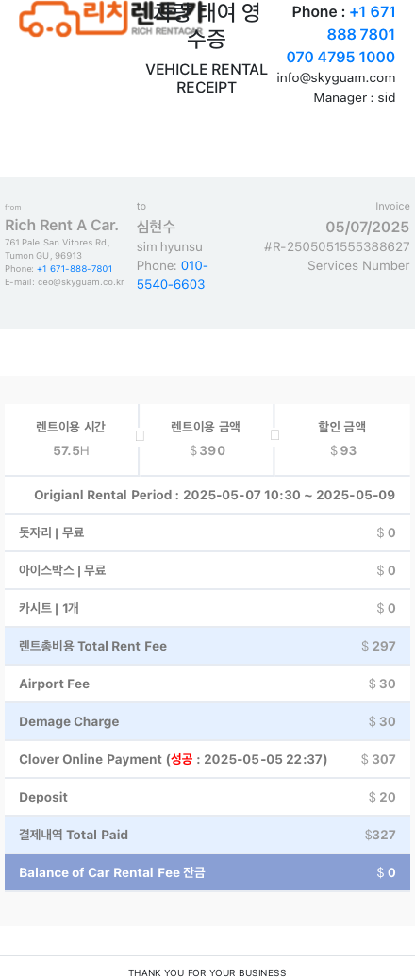Click the Clover Online Payment row

[x=207, y=759]
